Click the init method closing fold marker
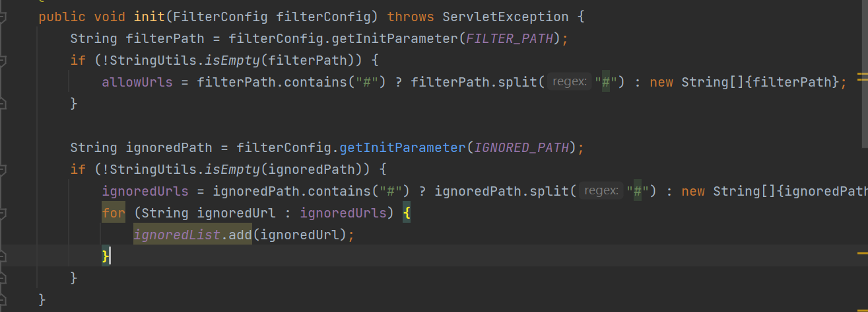The height and width of the screenshot is (312, 868). [x=2, y=300]
